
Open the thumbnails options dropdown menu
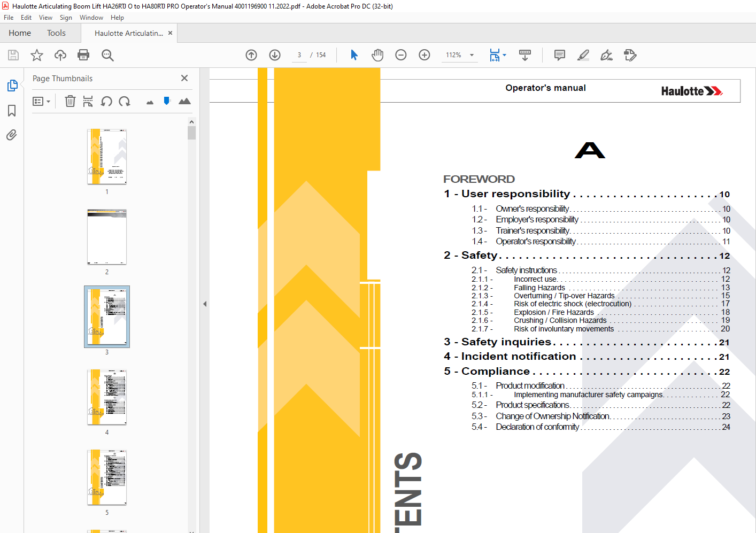pyautogui.click(x=41, y=101)
